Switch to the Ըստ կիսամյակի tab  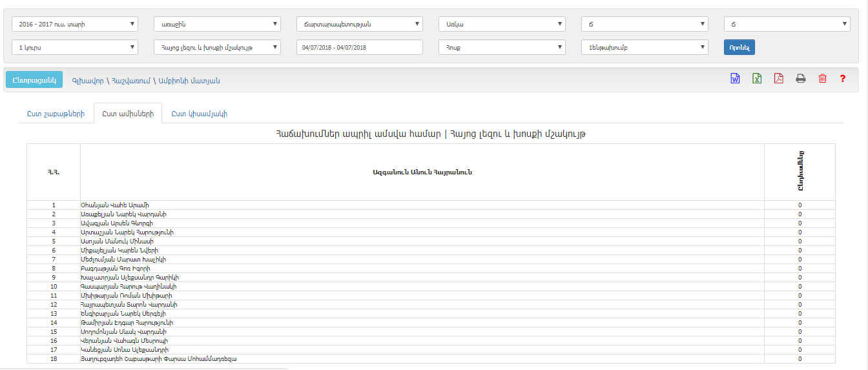click(x=199, y=114)
